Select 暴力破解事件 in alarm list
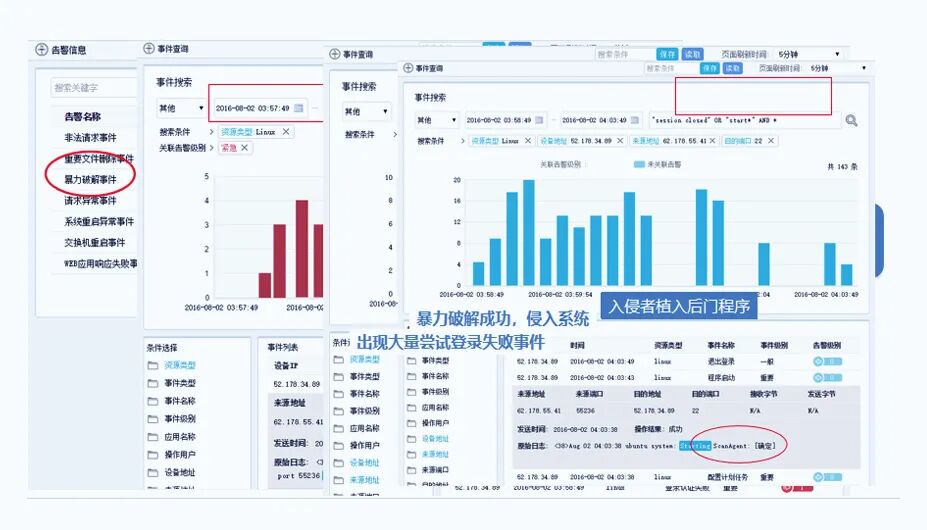927x530 pixels. coord(90,179)
